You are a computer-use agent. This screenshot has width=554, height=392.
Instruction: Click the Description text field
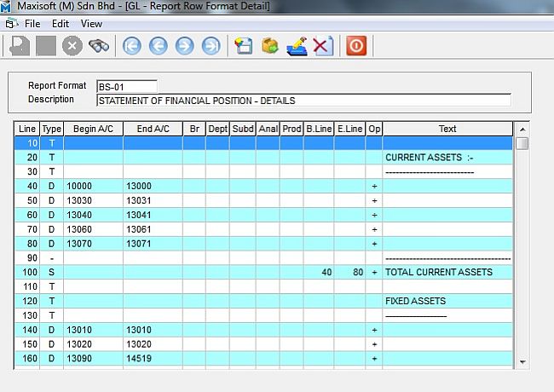pyautogui.click(x=303, y=101)
